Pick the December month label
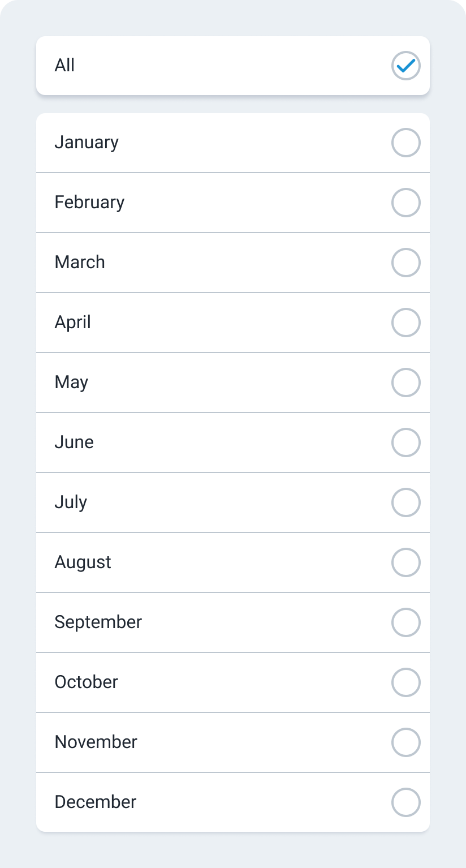 click(95, 802)
